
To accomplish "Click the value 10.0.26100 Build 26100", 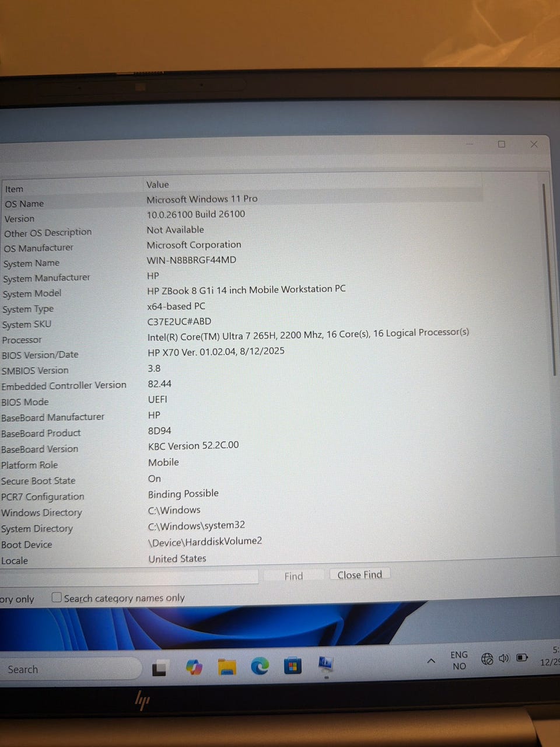I will [195, 214].
